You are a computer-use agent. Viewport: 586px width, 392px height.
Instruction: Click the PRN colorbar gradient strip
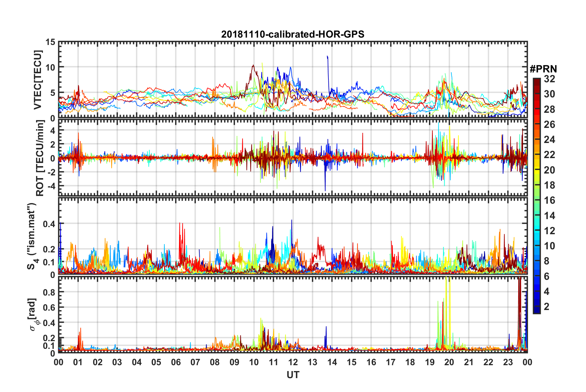(537, 196)
